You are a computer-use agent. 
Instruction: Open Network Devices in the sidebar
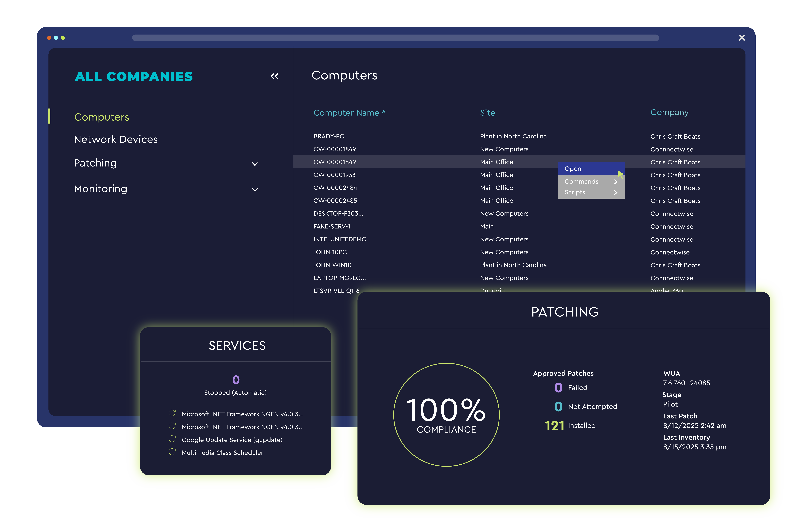tap(116, 139)
